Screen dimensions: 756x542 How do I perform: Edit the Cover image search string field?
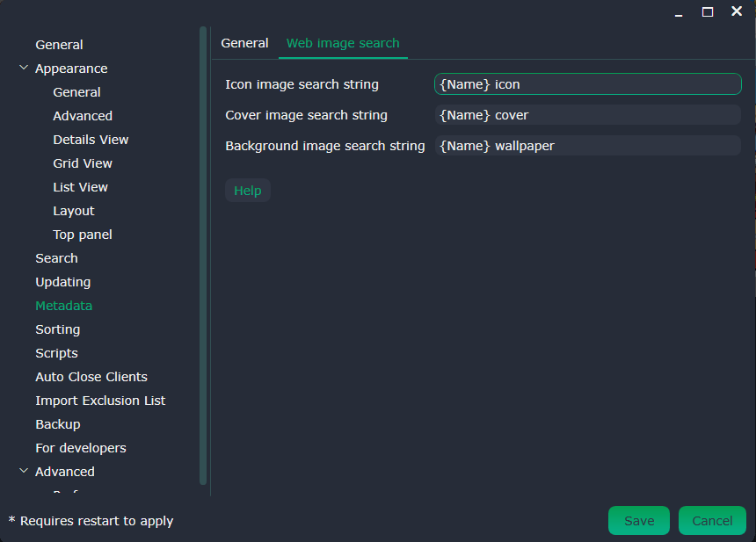coord(586,114)
